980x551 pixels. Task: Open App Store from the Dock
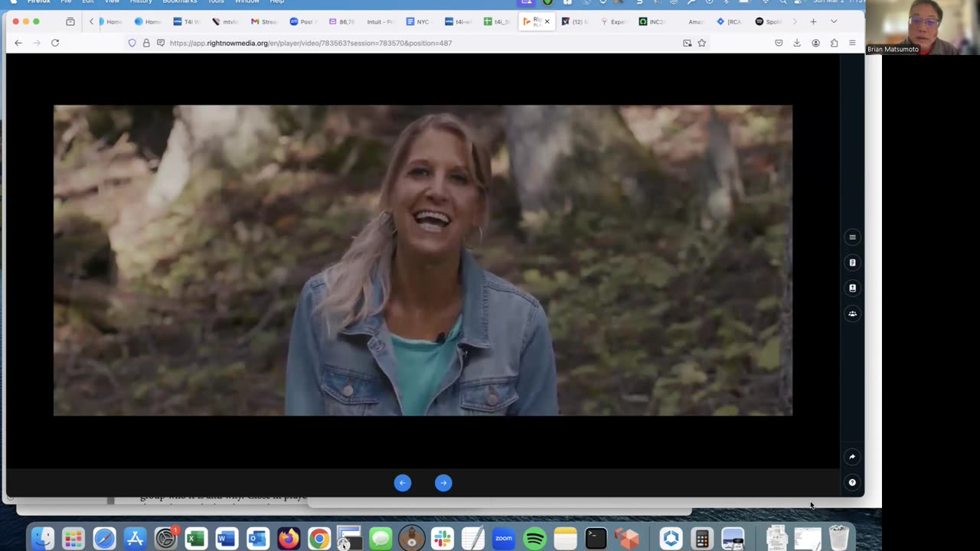click(135, 538)
